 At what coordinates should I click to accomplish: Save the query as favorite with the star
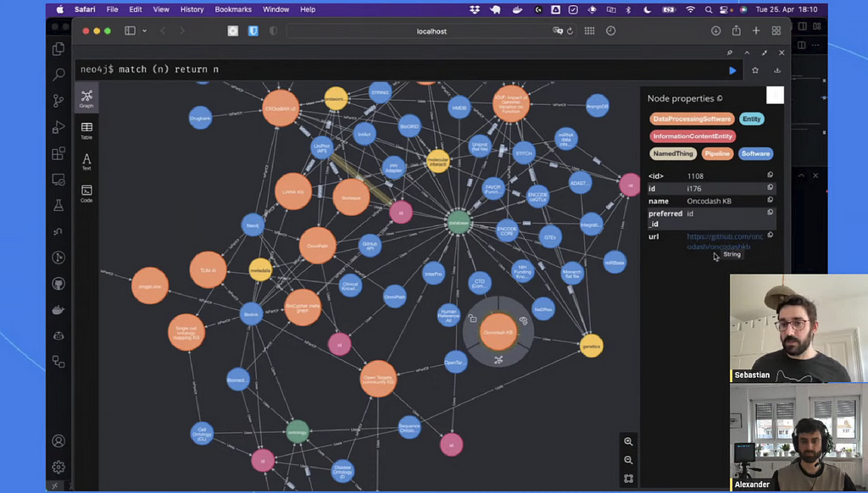click(755, 70)
